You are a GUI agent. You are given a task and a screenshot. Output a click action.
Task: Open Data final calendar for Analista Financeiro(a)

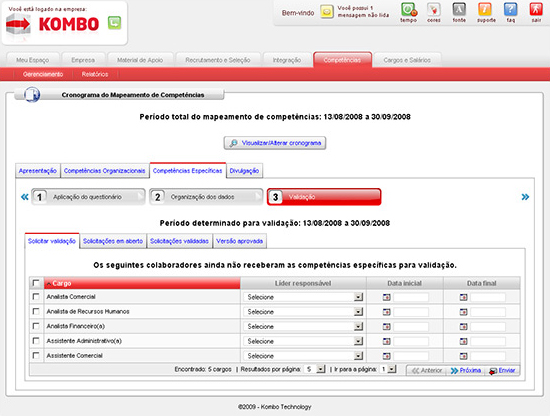[x=463, y=327]
